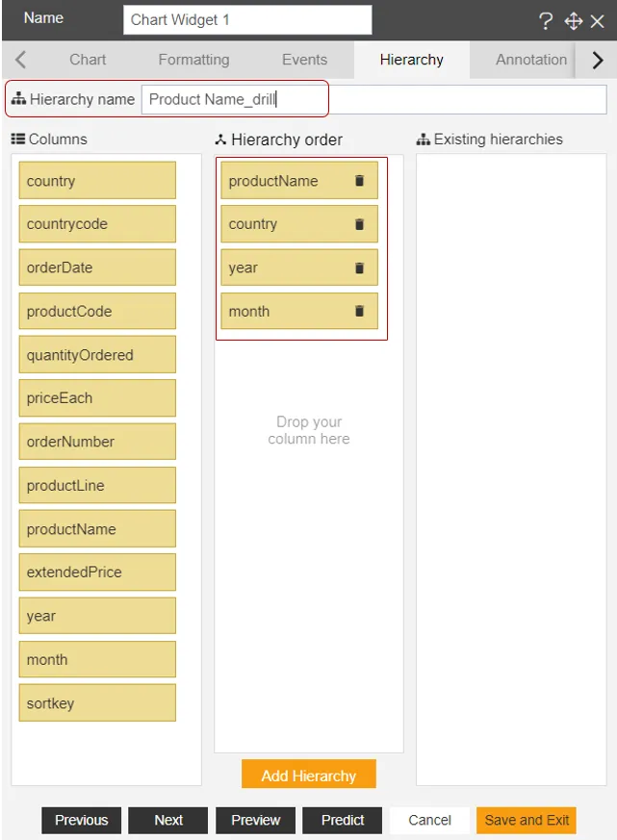Click the move widget crosshair icon
Image resolution: width=617 pixels, height=840 pixels.
[572, 19]
